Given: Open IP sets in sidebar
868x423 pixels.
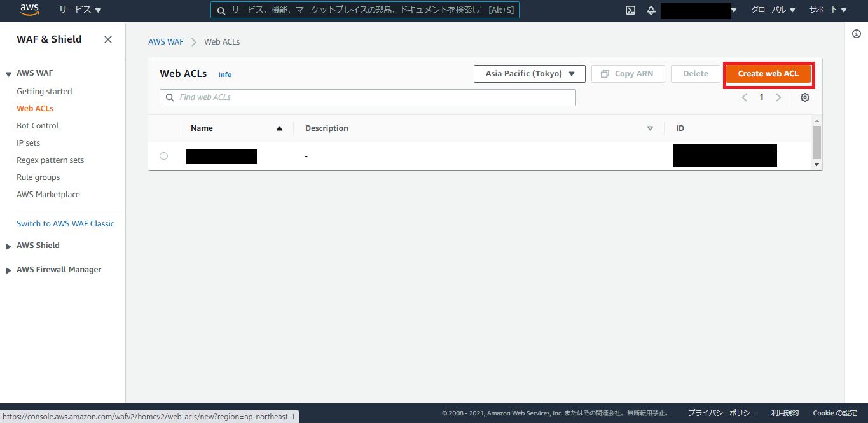Looking at the screenshot, I should pyautogui.click(x=29, y=143).
